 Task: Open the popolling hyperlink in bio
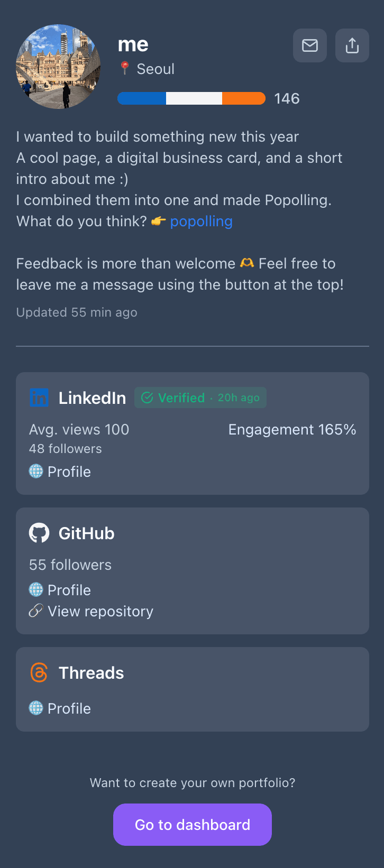[201, 221]
